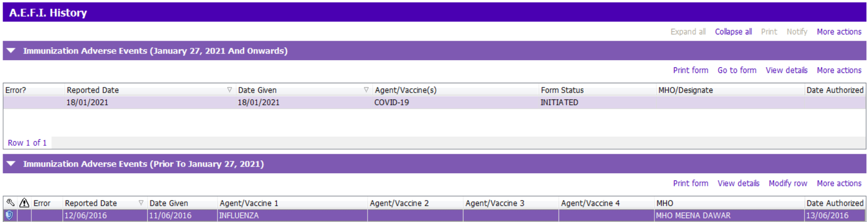Open top-level More actions menu
This screenshot has width=868, height=222.
click(839, 32)
